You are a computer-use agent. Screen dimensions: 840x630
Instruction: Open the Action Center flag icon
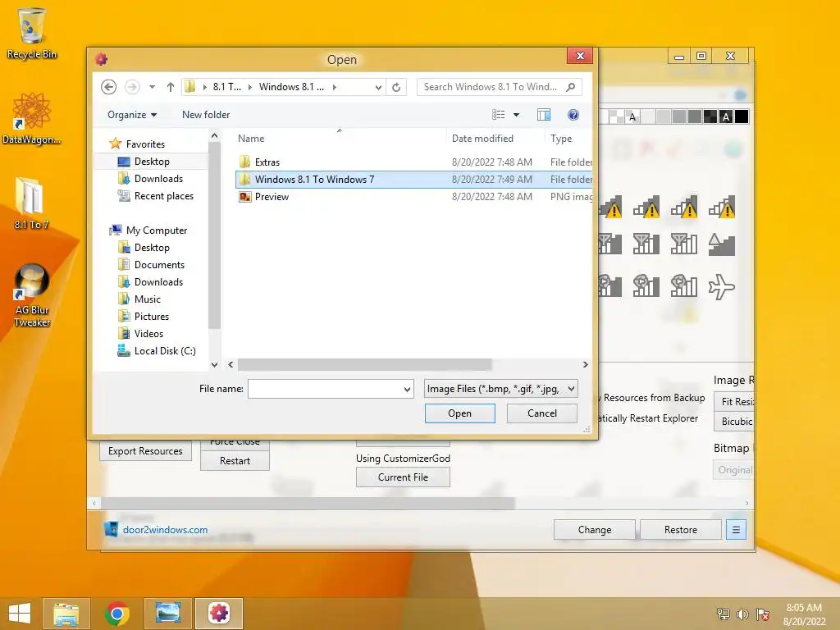(x=763, y=614)
